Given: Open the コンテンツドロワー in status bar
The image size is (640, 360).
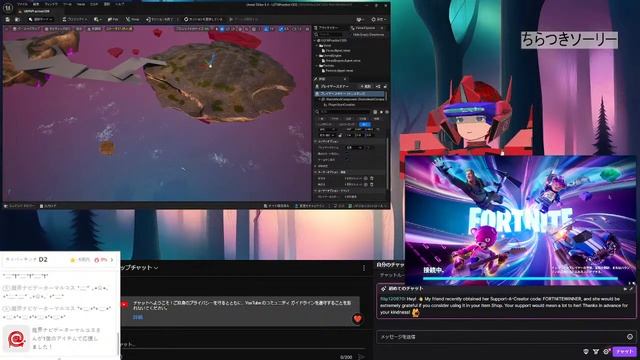Looking at the screenshot, I should (19, 206).
